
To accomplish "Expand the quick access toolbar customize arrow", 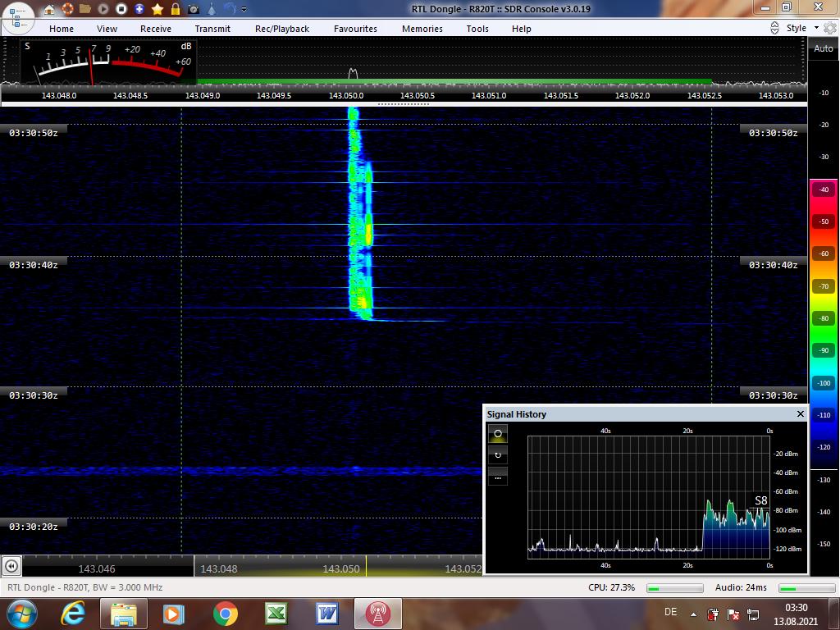I will pyautogui.click(x=244, y=10).
